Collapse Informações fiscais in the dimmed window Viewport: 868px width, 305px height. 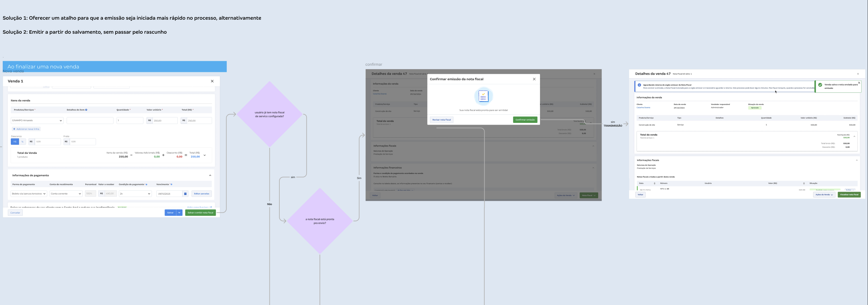593,146
